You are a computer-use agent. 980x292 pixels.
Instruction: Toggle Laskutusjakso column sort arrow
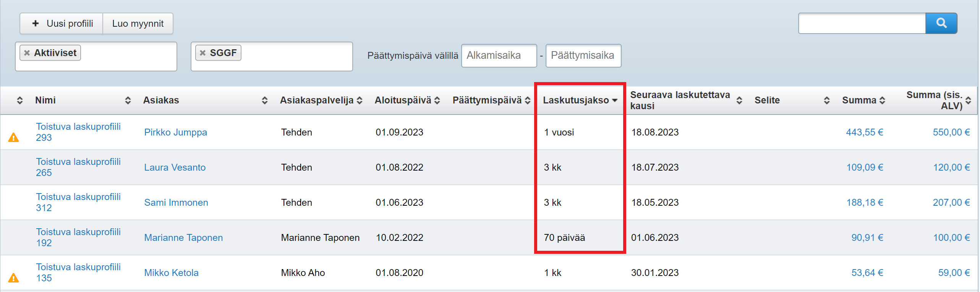point(615,100)
